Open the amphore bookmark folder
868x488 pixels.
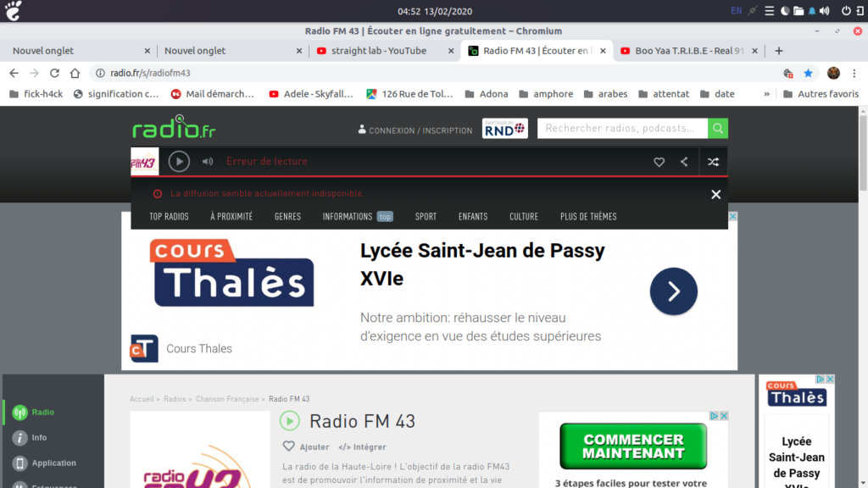coord(546,94)
